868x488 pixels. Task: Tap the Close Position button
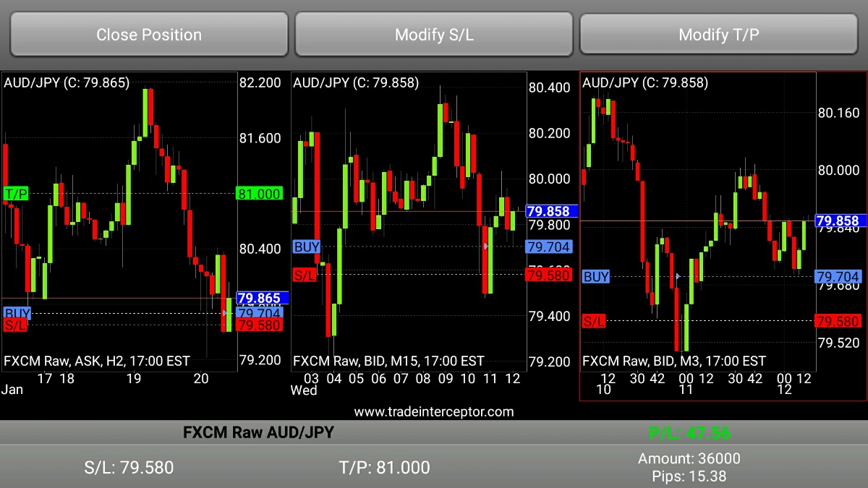149,34
